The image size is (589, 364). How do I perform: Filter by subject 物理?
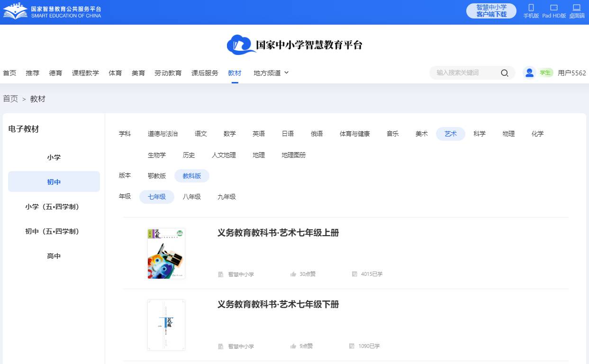coord(508,134)
